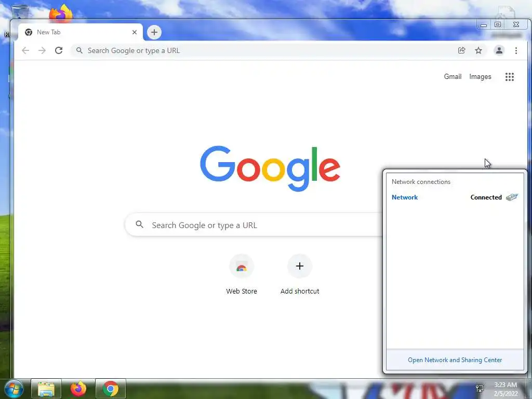Viewport: 532px width, 399px height.
Task: Reload the page with the refresh icon
Action: click(59, 50)
